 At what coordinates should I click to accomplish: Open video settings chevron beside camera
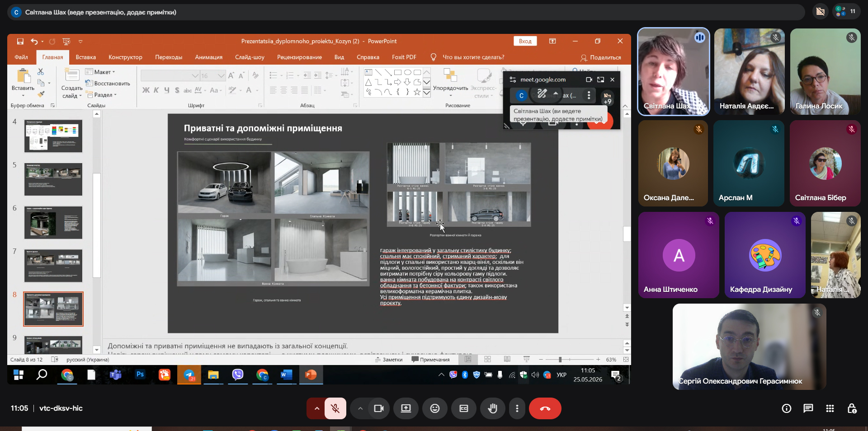click(360, 408)
